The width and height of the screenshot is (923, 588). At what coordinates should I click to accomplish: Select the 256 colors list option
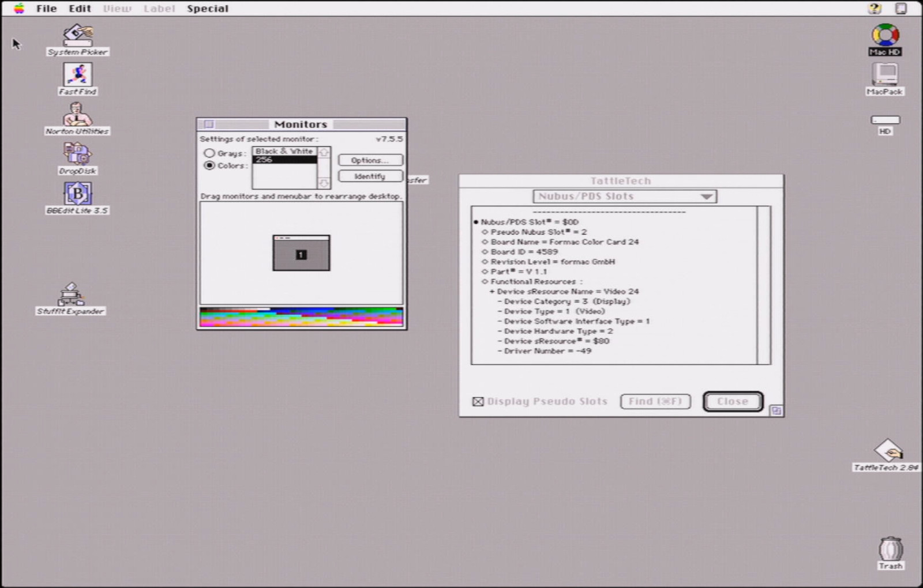pyautogui.click(x=284, y=160)
